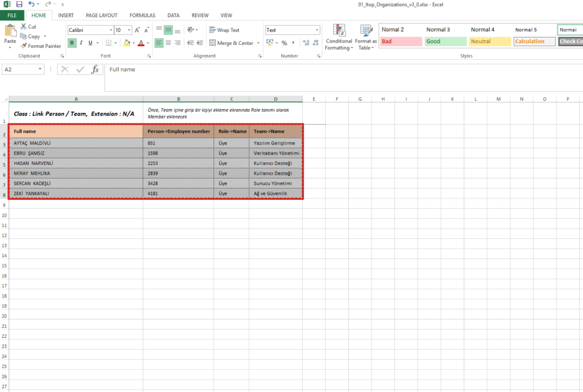Align text right
Image resolution: width=583 pixels, height=392 pixels.
tap(178, 43)
